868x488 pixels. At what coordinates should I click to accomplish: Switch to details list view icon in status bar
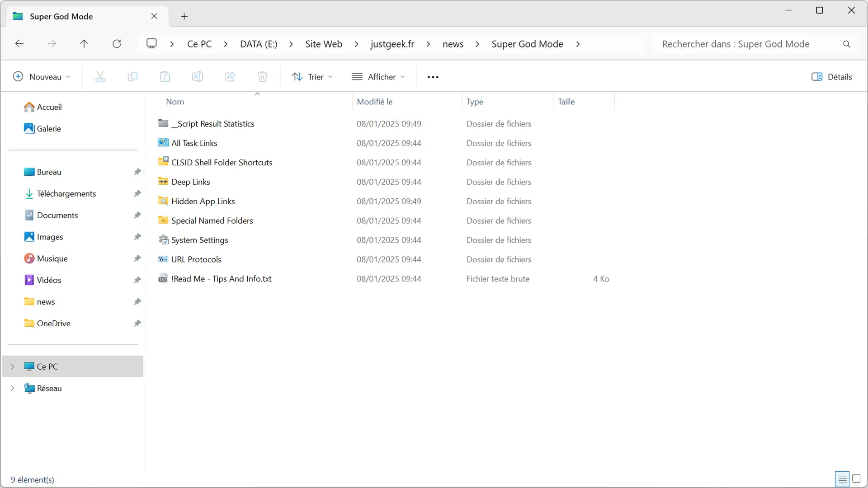842,479
